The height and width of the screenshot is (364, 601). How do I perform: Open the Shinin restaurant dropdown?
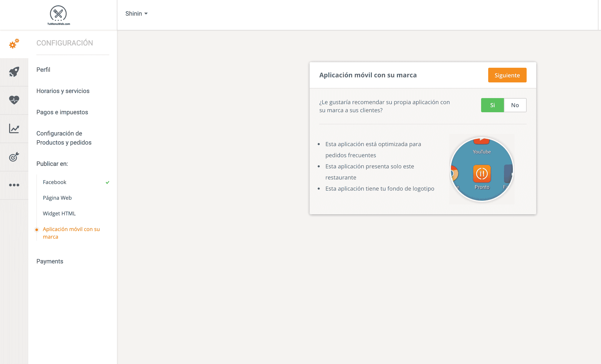tap(136, 14)
